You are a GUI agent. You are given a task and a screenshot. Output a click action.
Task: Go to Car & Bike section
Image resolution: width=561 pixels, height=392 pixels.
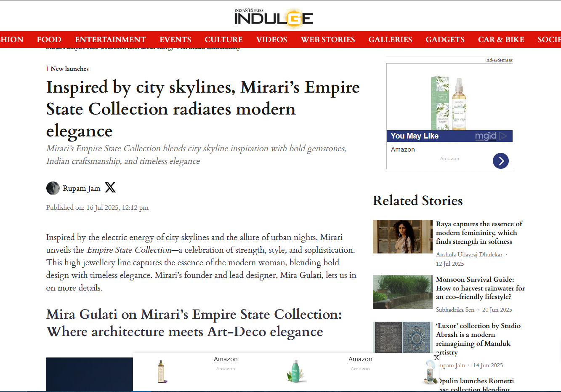[x=501, y=40]
